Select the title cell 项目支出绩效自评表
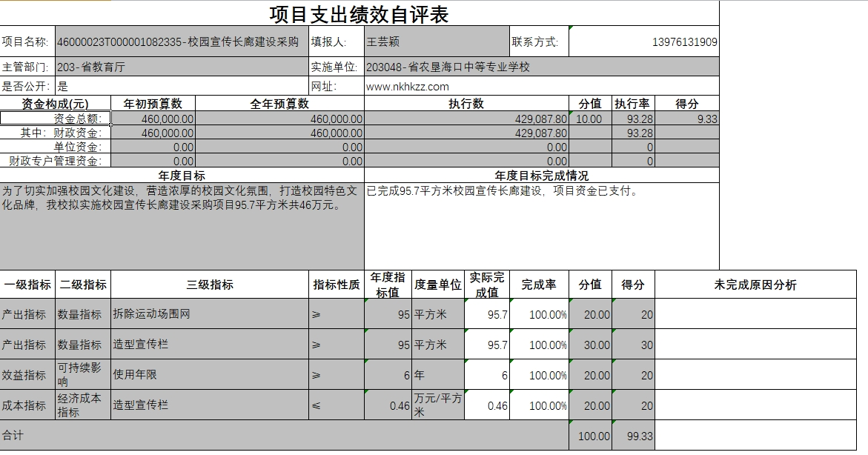The width and height of the screenshot is (868, 455). point(360,14)
